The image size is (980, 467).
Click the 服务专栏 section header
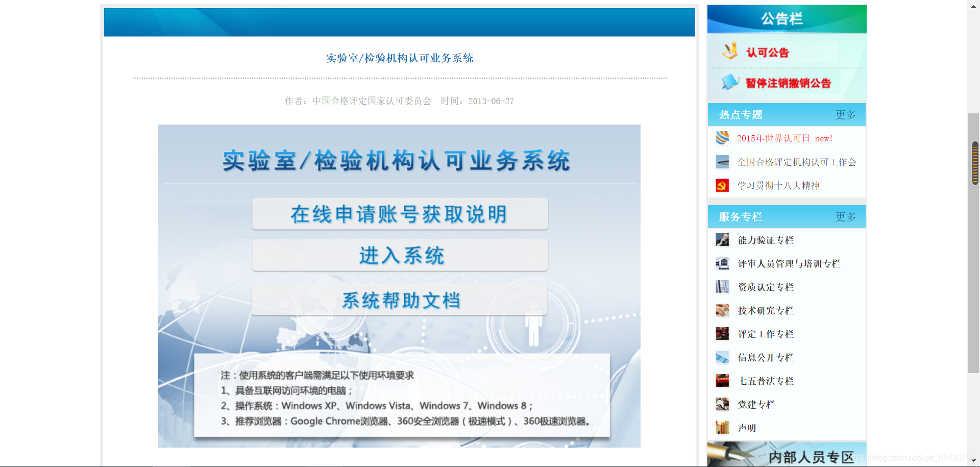[x=741, y=217]
